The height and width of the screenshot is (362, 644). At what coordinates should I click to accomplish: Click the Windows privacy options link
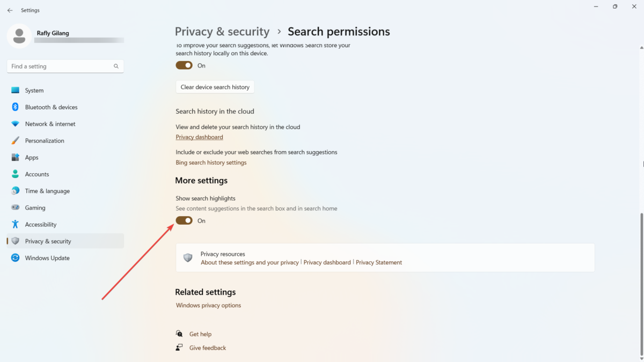click(x=208, y=305)
